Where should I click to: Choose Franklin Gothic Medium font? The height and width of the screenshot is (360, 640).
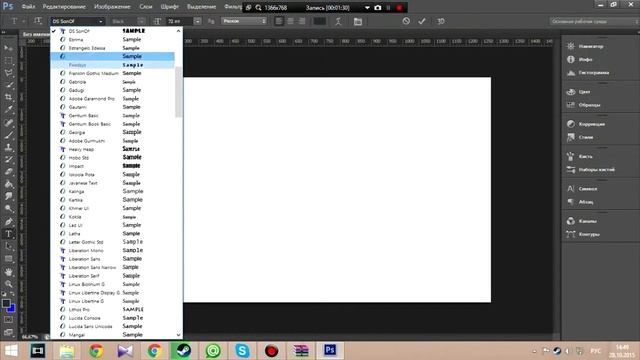pos(112,73)
